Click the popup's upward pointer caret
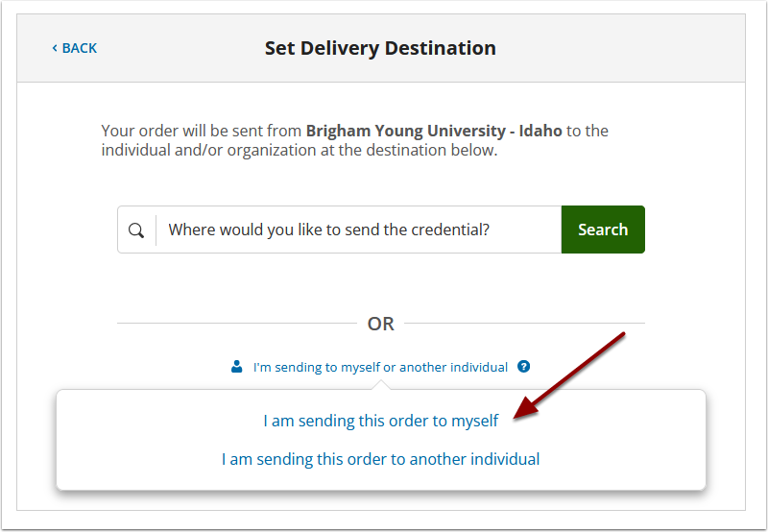The image size is (768, 532). (380, 385)
